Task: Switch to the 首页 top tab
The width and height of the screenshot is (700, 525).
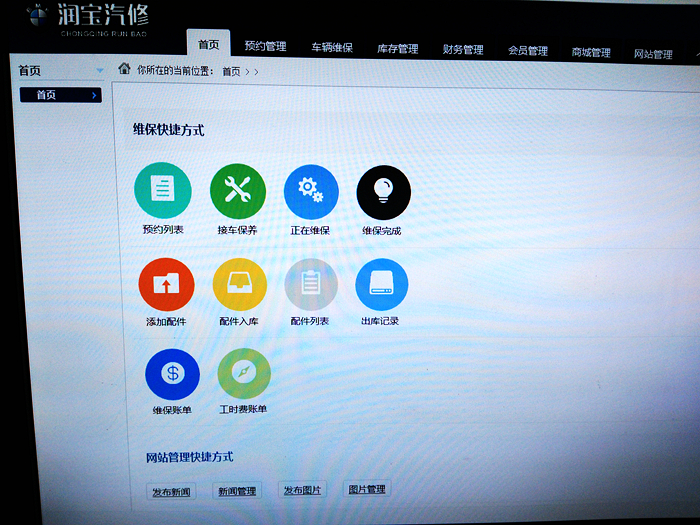Action: (208, 45)
